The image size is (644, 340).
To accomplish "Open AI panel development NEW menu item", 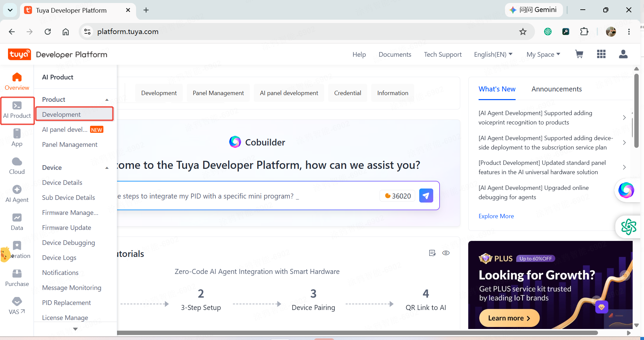I will (72, 129).
